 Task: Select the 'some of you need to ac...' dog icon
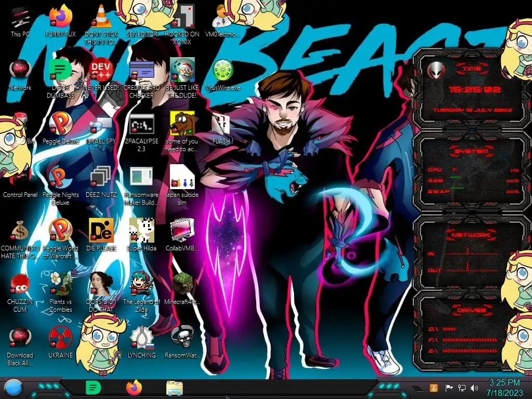coord(182,132)
